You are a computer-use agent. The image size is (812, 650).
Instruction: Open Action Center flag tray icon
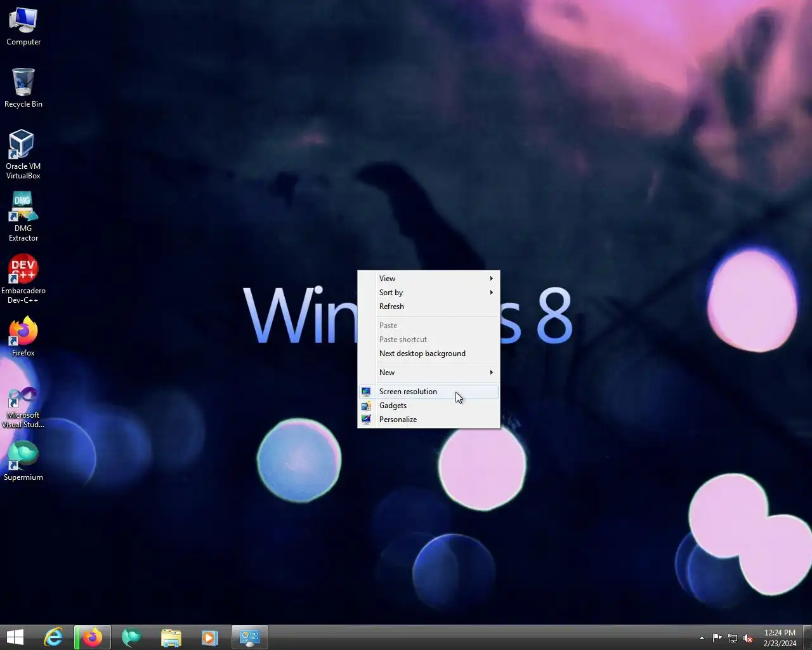click(x=717, y=638)
